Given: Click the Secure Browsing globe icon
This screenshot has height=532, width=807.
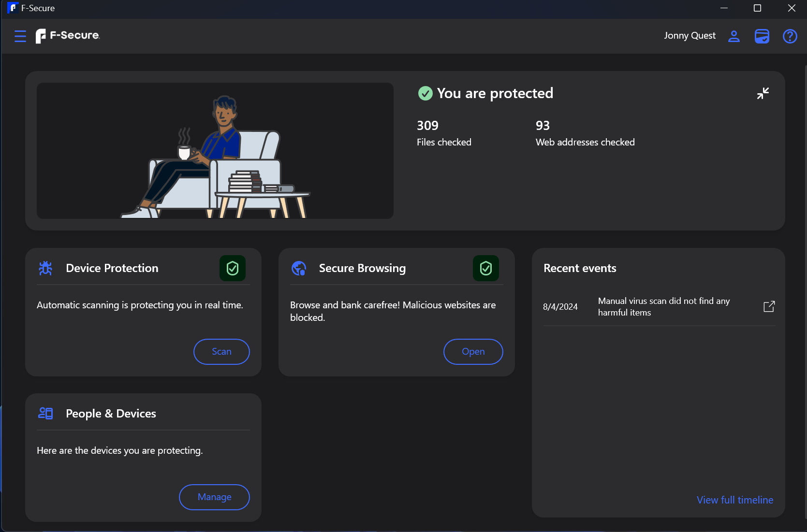Looking at the screenshot, I should point(299,268).
